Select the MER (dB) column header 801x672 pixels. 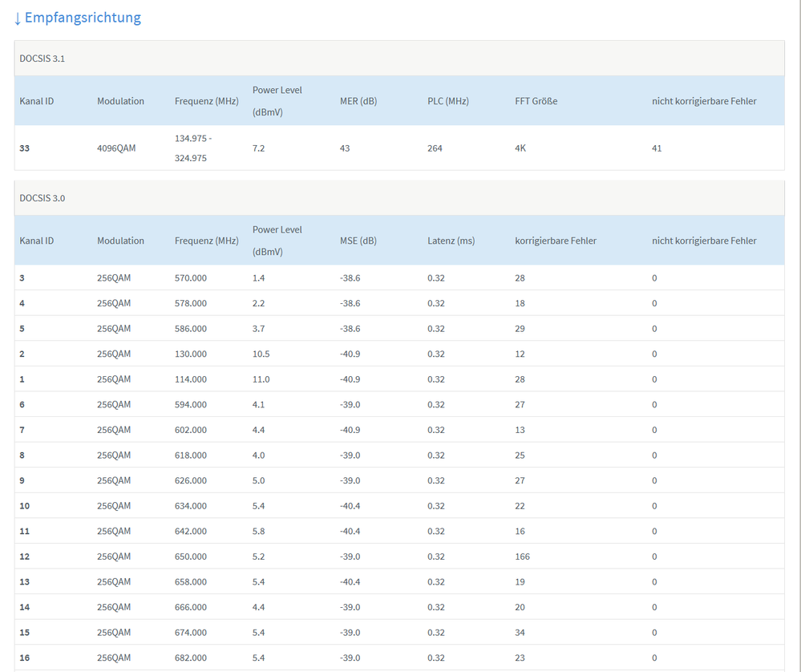pos(358,101)
